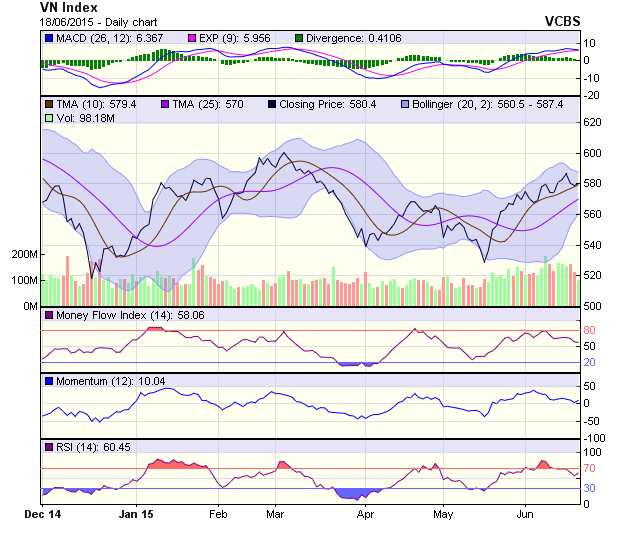620x535 pixels.
Task: Click the 100M volume axis label
Action: 25,280
